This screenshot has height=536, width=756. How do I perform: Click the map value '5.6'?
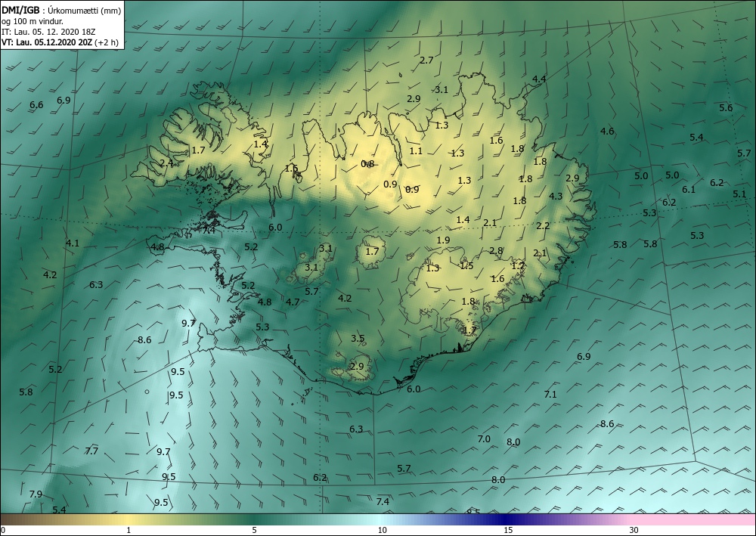coord(726,108)
